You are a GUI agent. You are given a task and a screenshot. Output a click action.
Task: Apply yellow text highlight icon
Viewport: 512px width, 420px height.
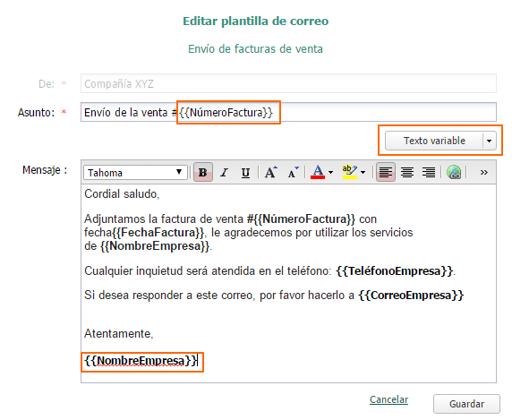(x=349, y=172)
